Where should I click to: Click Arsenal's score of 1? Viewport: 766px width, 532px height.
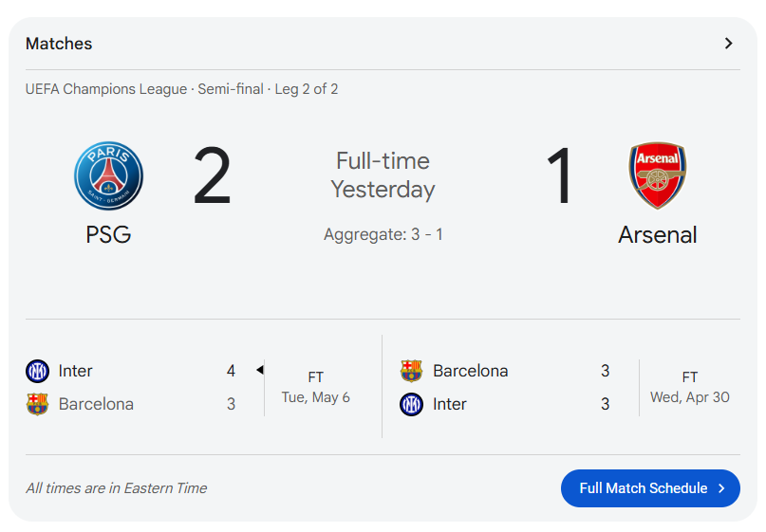(559, 175)
